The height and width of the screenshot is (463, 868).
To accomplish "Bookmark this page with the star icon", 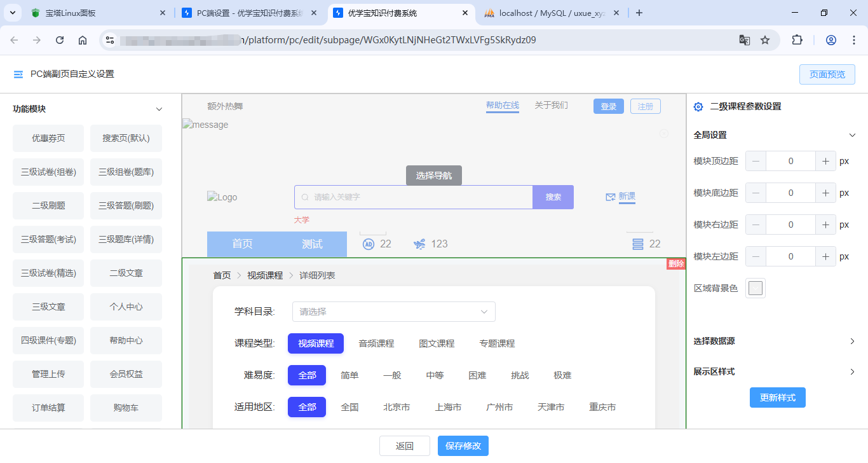I will coord(765,40).
